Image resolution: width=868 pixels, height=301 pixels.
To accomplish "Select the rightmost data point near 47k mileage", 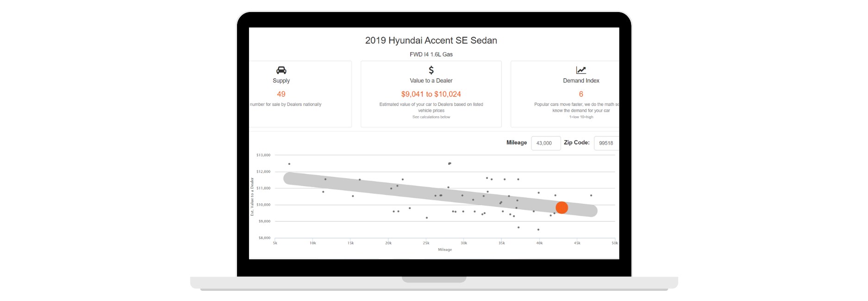I will 591,195.
